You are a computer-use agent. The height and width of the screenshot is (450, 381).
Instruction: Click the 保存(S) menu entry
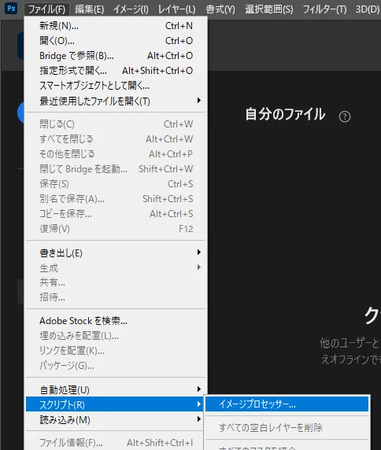click(x=116, y=184)
